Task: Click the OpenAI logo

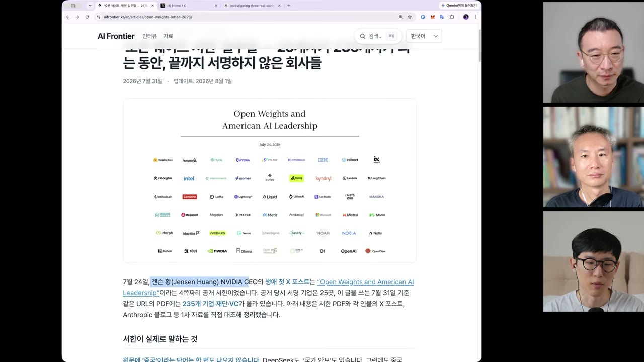Action: 349,251
